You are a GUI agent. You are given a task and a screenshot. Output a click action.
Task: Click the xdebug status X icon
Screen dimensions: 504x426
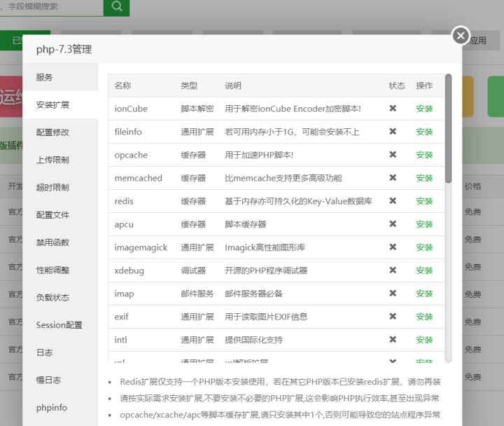[x=393, y=270]
